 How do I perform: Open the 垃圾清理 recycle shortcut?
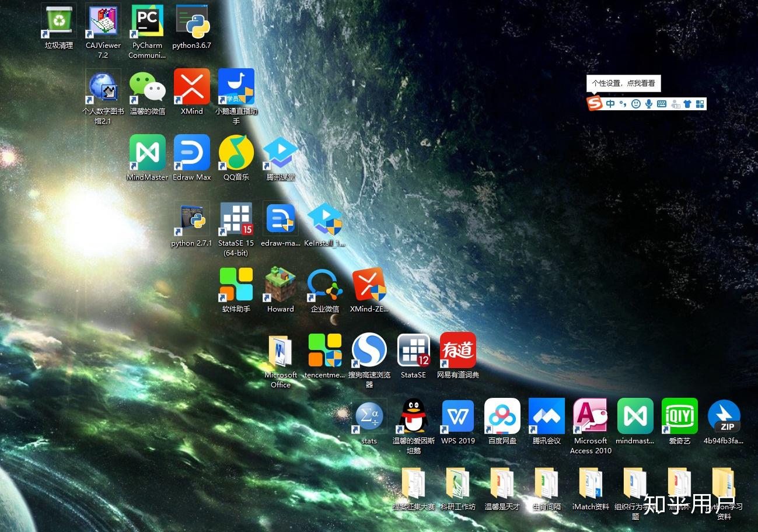[x=59, y=21]
